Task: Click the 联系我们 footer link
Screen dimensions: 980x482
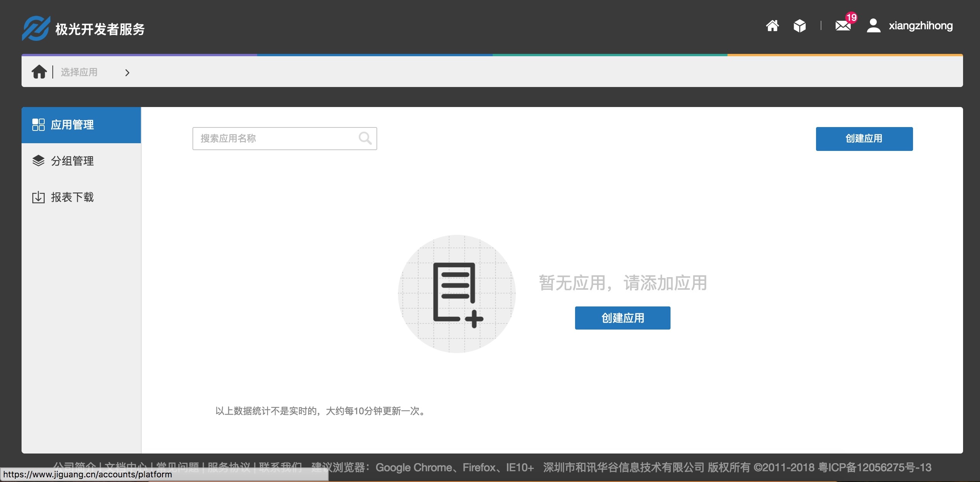Action: (280, 467)
